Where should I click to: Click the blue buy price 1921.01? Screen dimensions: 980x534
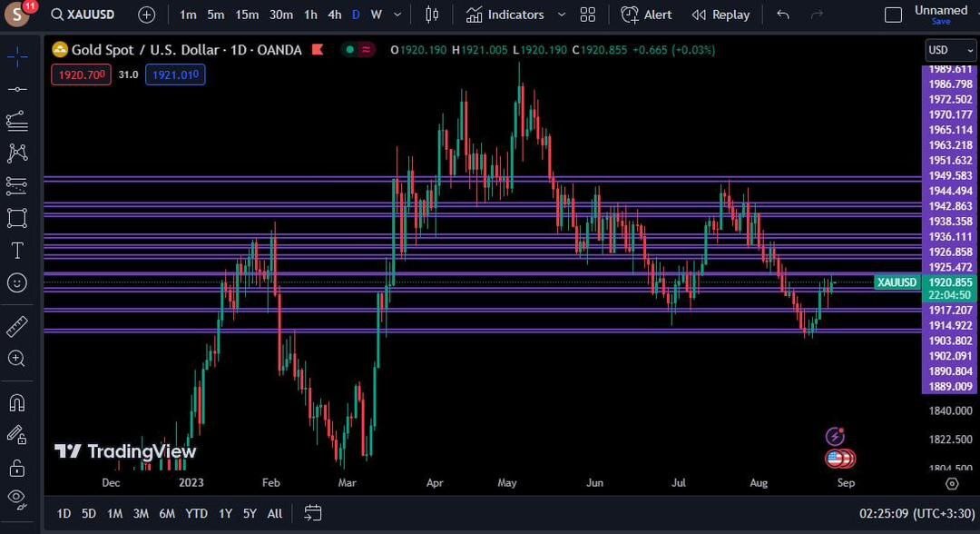[x=175, y=74]
